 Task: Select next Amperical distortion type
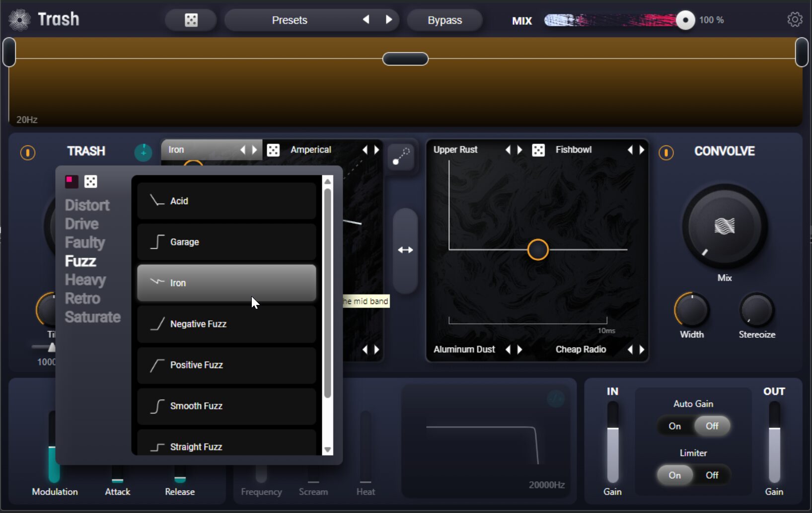click(377, 149)
